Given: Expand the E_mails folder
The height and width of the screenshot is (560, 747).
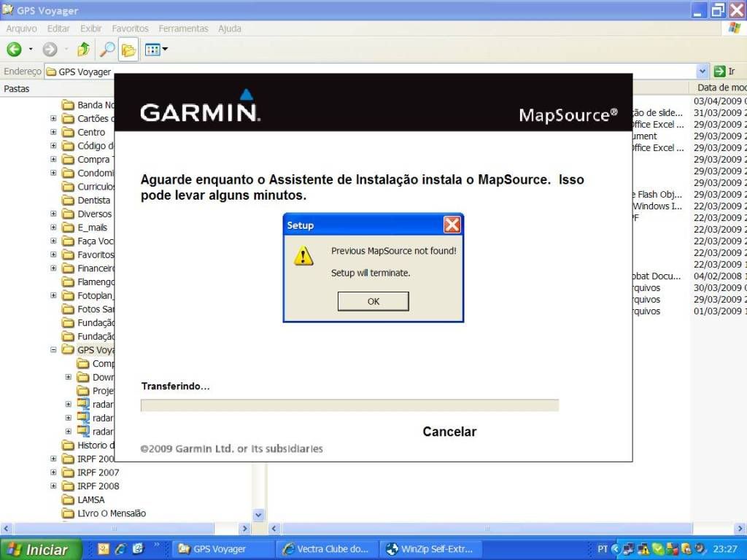Looking at the screenshot, I should [53, 227].
